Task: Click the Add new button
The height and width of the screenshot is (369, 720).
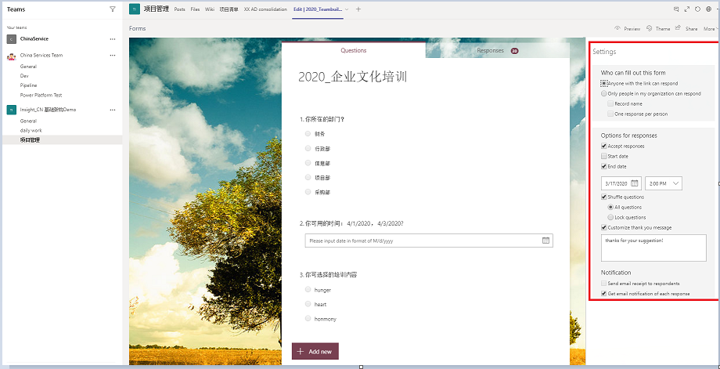Action: click(315, 351)
